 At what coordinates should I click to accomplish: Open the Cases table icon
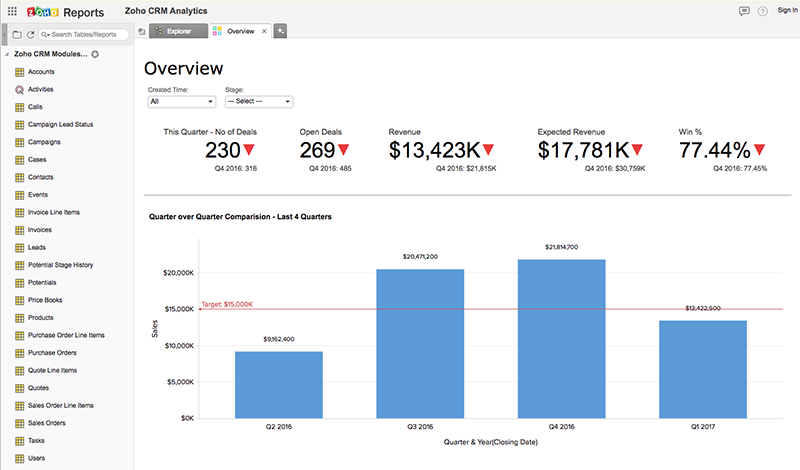[x=19, y=160]
